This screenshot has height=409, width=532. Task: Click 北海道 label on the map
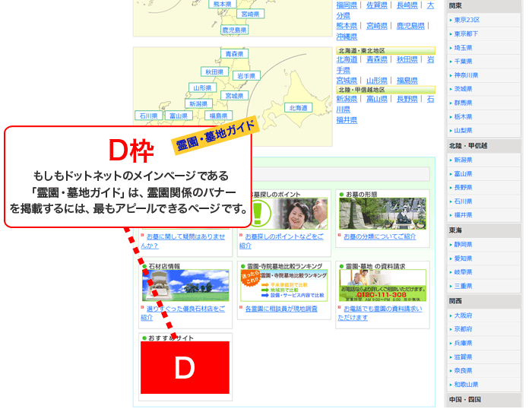coord(298,108)
